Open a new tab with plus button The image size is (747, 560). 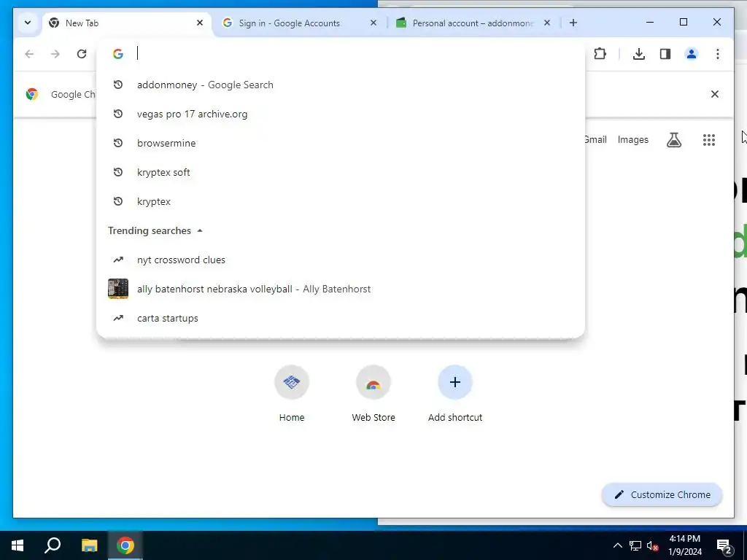573,23
